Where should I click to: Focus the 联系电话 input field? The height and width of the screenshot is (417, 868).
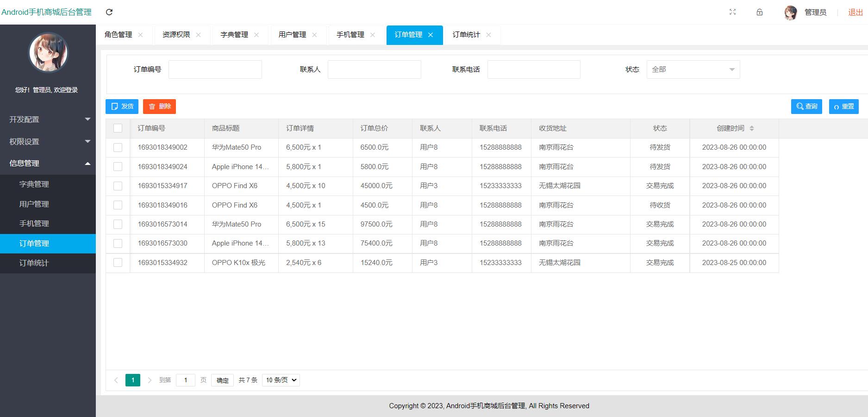coord(534,69)
